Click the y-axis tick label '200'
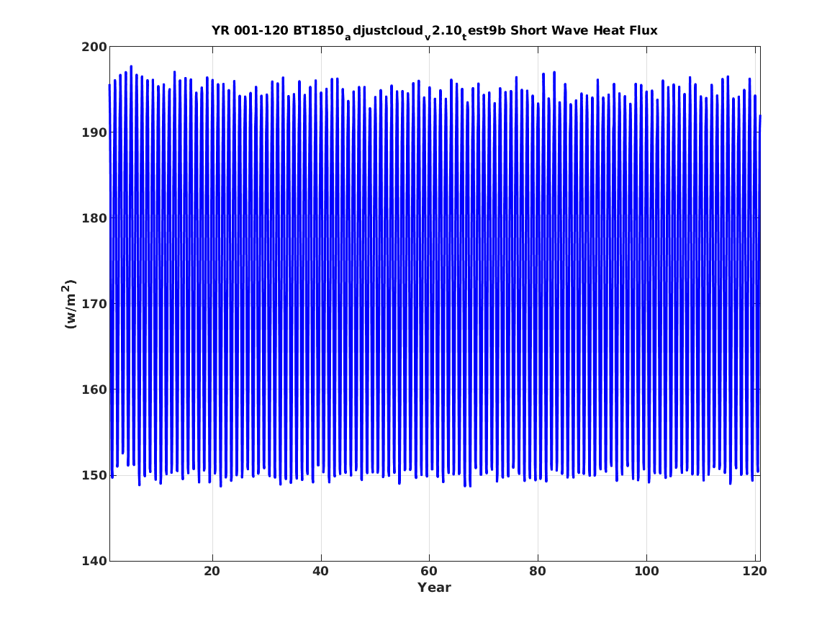The image size is (840, 630). pyautogui.click(x=94, y=47)
